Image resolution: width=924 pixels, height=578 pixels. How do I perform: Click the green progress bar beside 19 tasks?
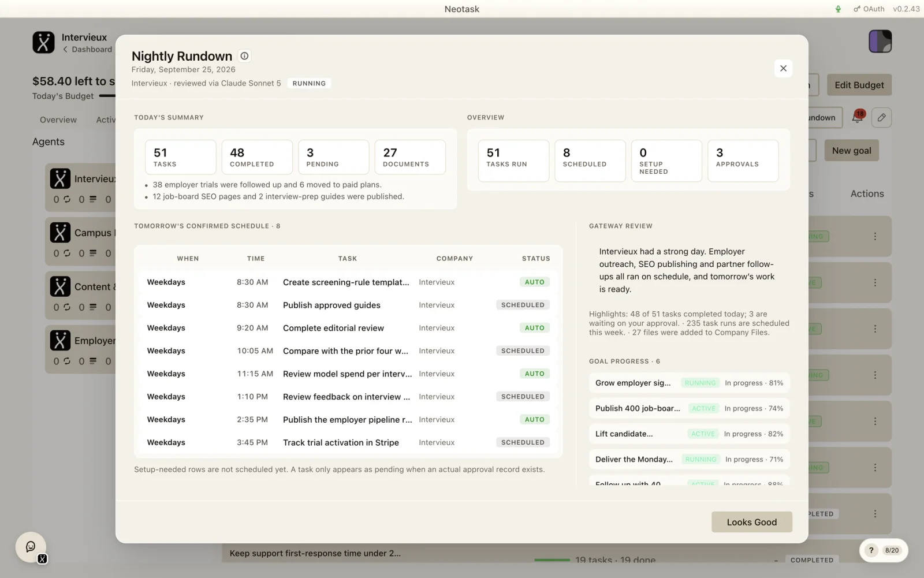(x=552, y=560)
